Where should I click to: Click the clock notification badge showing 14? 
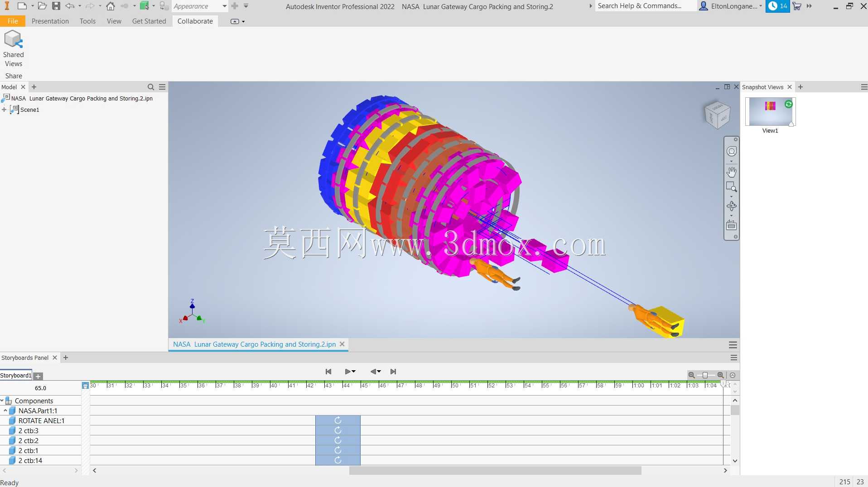tap(777, 6)
